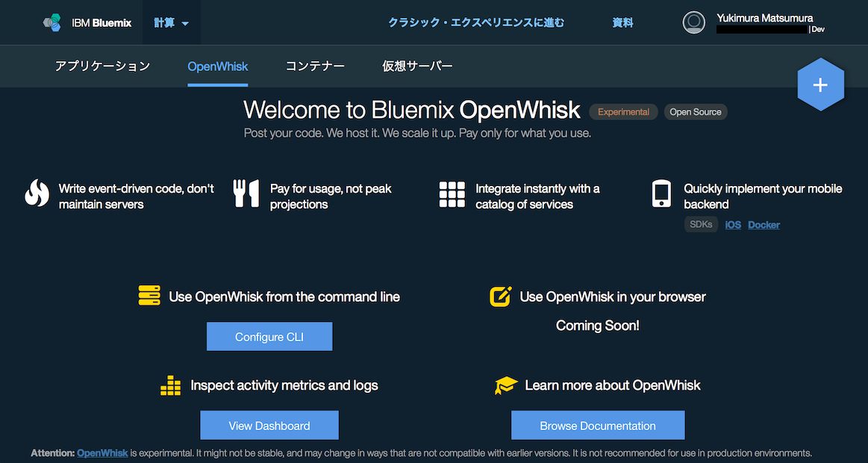Click the mobile phone backend icon
The image size is (868, 463).
tap(661, 193)
